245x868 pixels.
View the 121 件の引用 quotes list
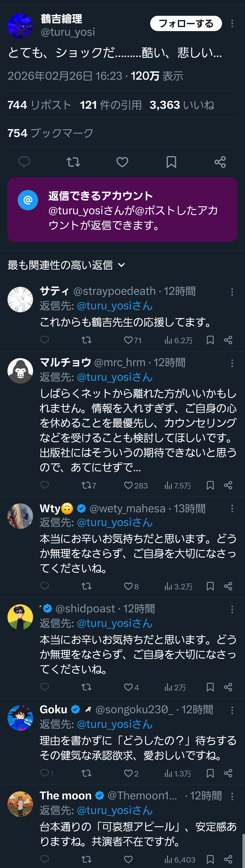pyautogui.click(x=111, y=105)
